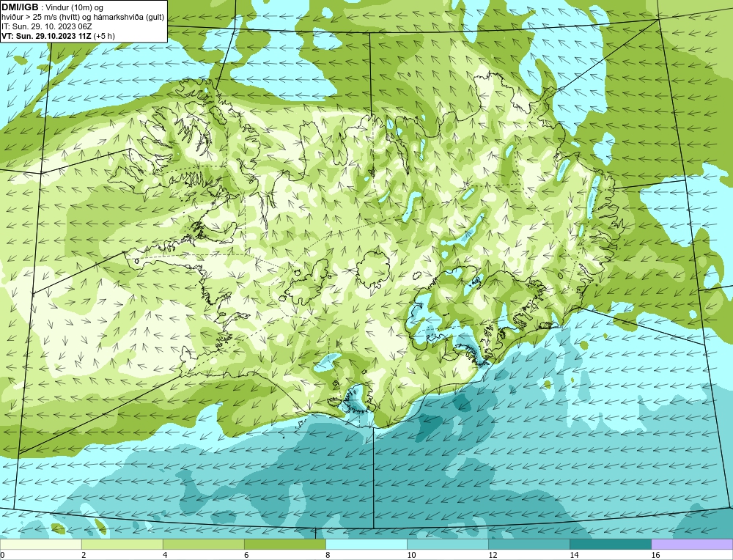Screen dimensions: 733x560
Task: Click the "IT: Sun. 29. 10. 2023 06Z" line
Action: tap(47, 26)
